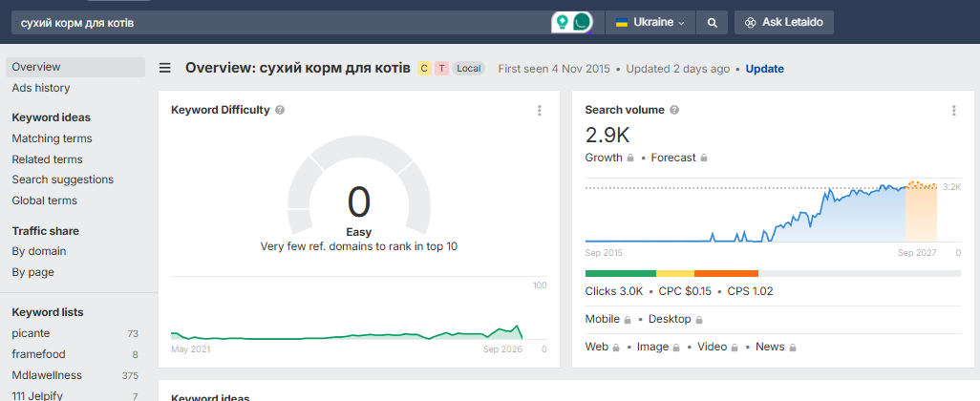Viewport: 980px width, 401px height.
Task: Open the hamburger menu beside Overview title
Action: [165, 68]
